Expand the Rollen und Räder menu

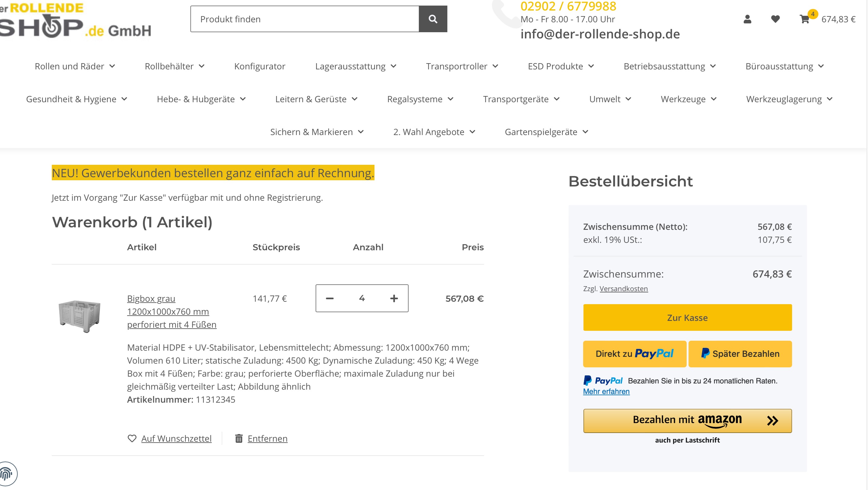[x=75, y=66]
